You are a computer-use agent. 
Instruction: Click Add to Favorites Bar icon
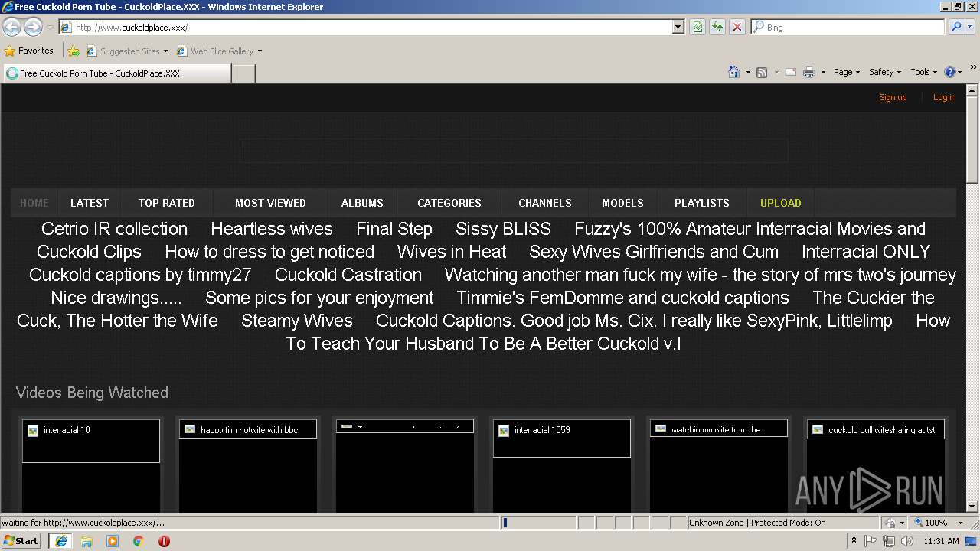tap(73, 51)
